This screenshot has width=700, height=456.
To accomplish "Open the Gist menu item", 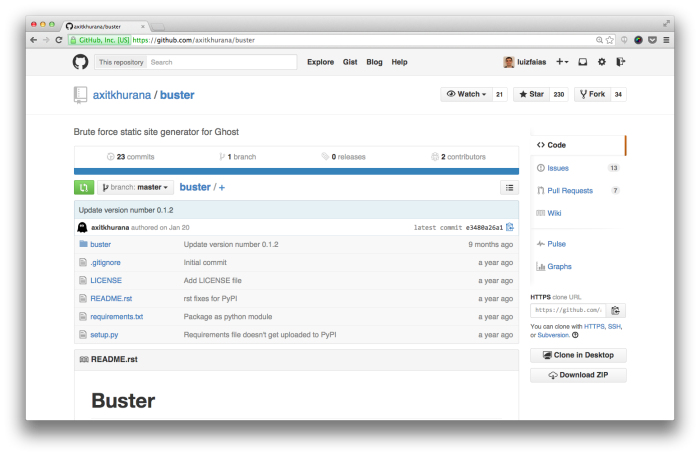I will click(350, 62).
